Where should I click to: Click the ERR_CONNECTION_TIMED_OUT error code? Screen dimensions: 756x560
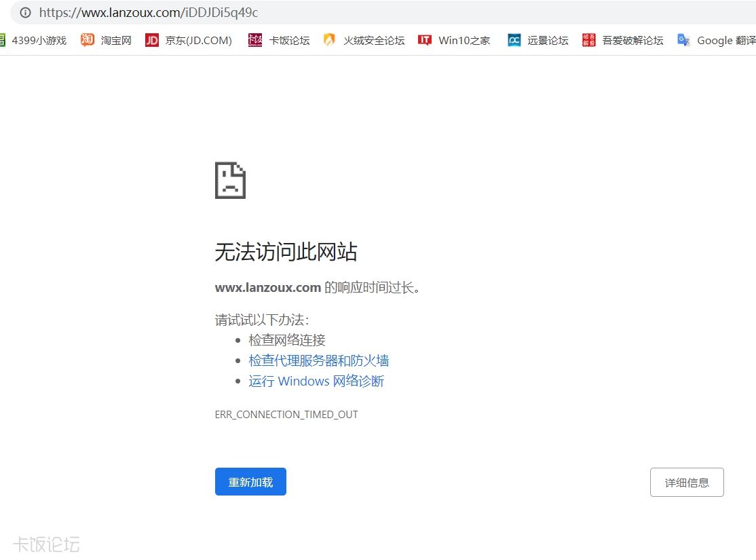pos(286,414)
